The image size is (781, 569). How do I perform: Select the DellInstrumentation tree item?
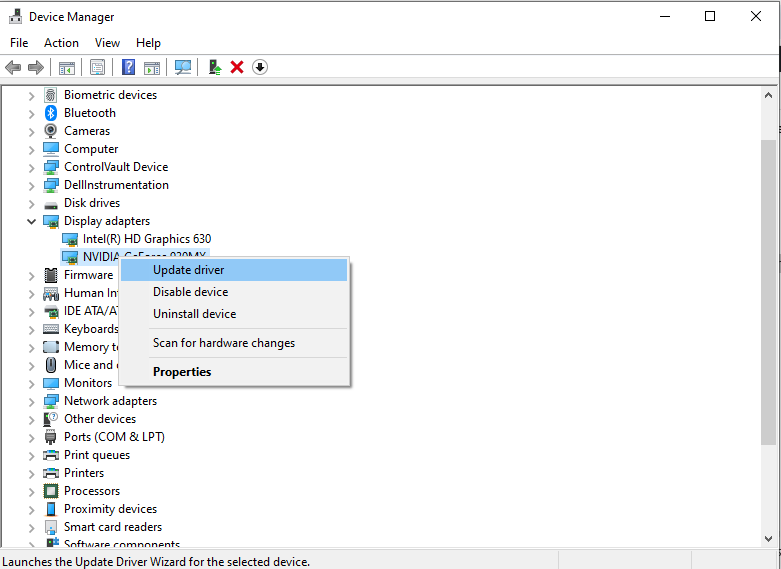(116, 185)
